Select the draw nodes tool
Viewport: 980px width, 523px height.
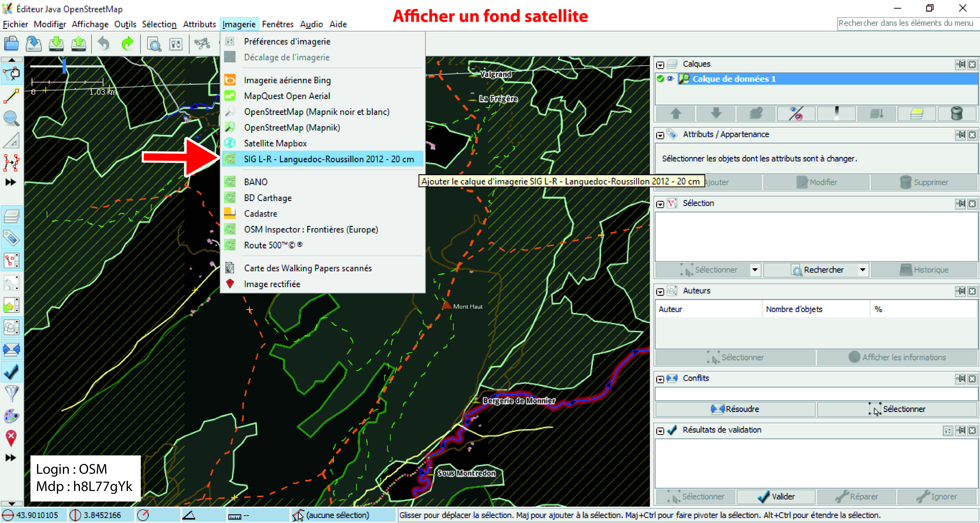click(11, 96)
